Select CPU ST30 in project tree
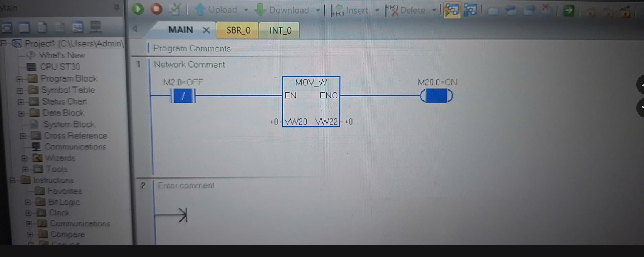This screenshot has width=644, height=257. (60, 67)
